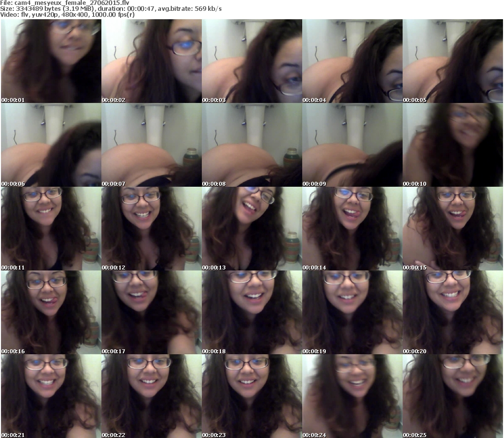Select the thumbnail frame at 00:00:10
The height and width of the screenshot is (438, 504).
pos(453,145)
